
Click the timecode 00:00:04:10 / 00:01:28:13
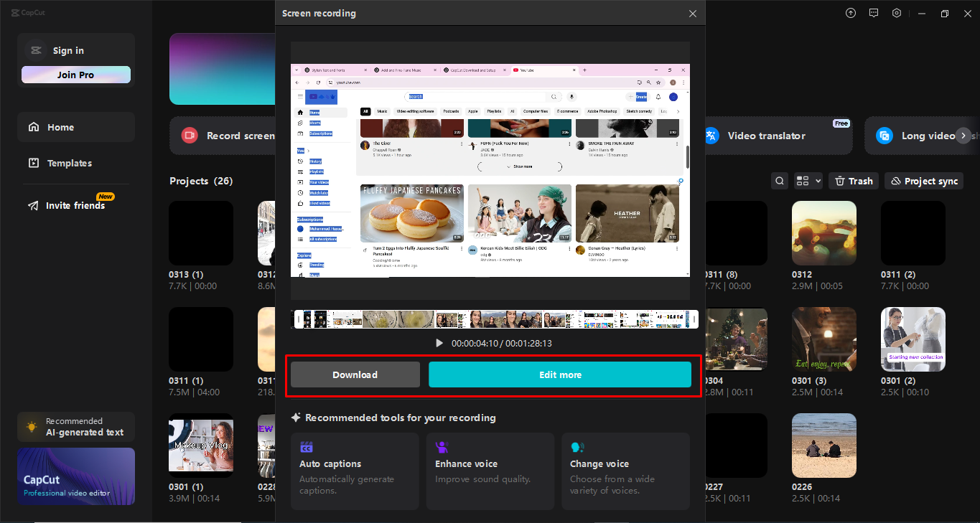click(x=502, y=344)
